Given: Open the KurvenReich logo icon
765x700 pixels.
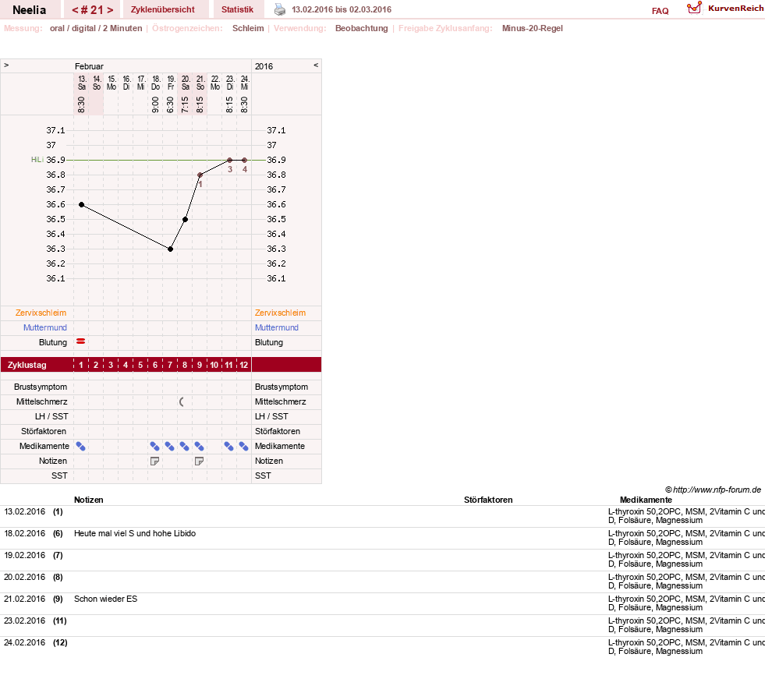Looking at the screenshot, I should [x=694, y=8].
